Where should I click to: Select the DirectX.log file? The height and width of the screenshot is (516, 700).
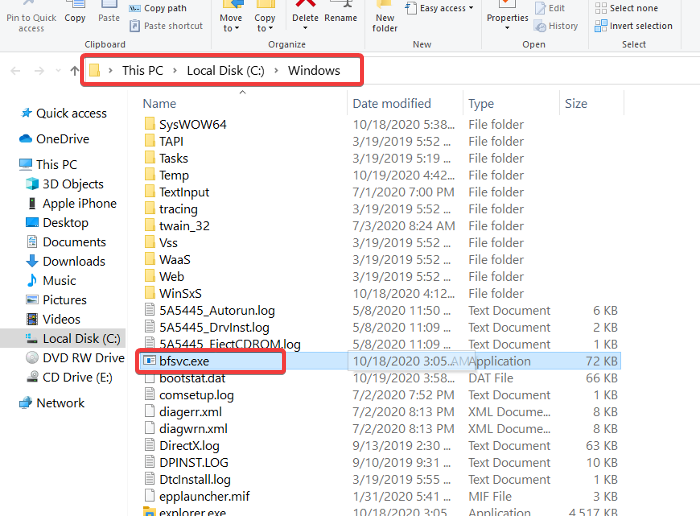tap(182, 446)
